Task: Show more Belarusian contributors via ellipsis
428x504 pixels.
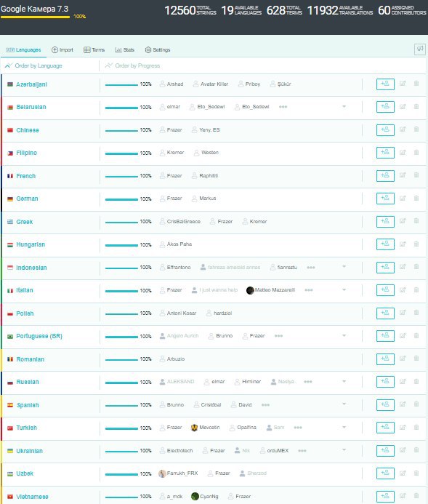Action: tap(283, 107)
